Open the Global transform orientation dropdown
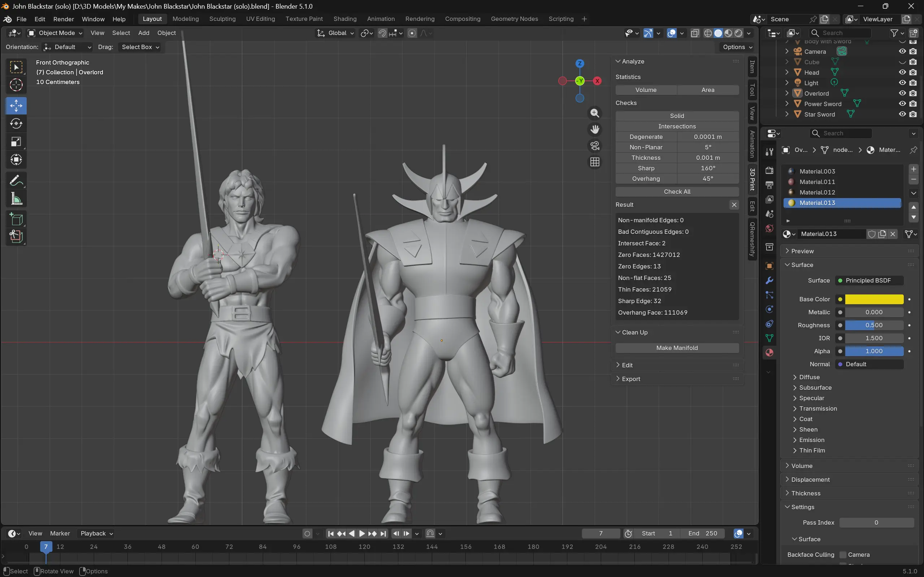 (x=335, y=33)
